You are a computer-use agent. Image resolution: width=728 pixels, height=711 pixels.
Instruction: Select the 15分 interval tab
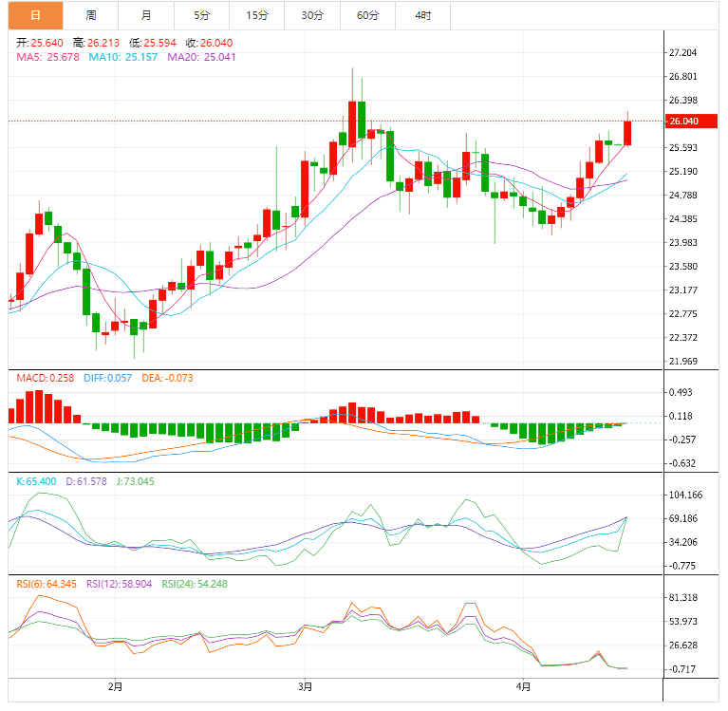pyautogui.click(x=256, y=15)
